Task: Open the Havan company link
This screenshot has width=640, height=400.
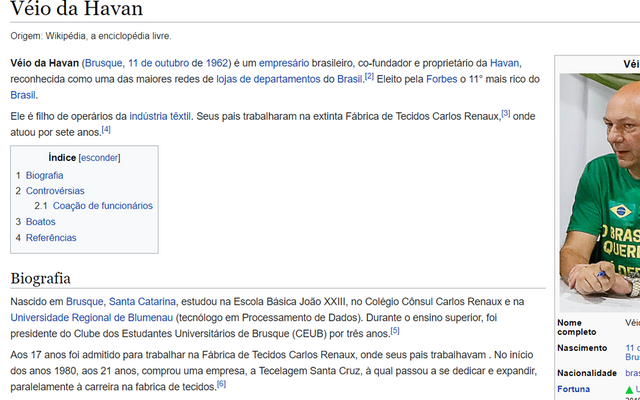Action: (504, 63)
